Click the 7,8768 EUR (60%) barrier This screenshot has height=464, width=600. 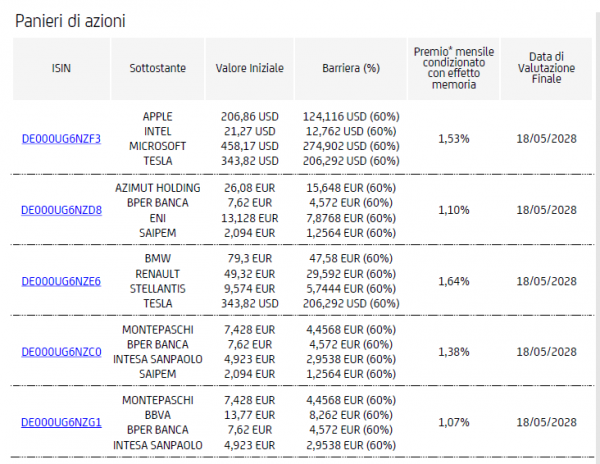(351, 218)
